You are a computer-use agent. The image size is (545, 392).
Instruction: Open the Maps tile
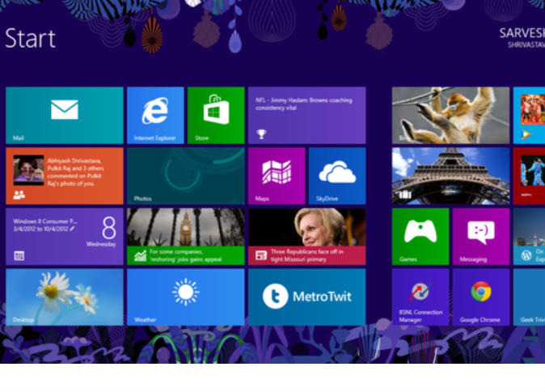tap(277, 175)
